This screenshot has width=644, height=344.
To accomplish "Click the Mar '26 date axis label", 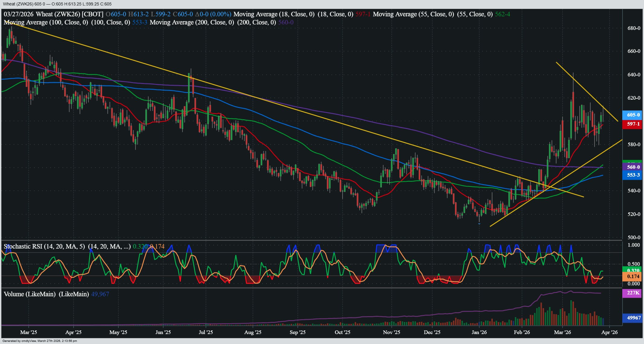I will point(563,332).
